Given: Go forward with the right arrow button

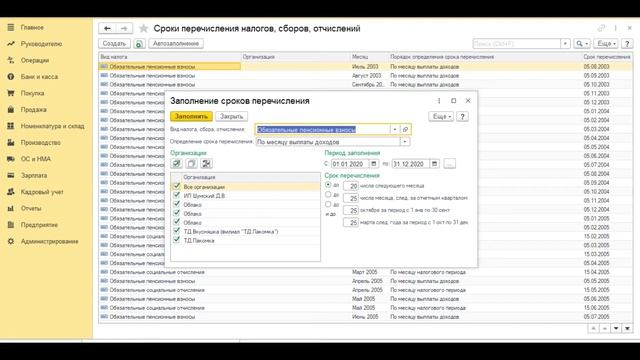Looking at the screenshot, I should click(124, 28).
